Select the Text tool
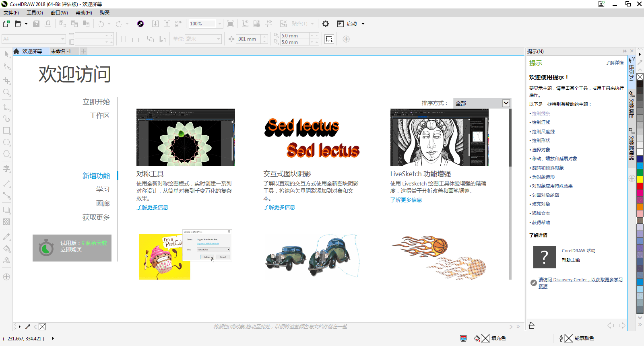This screenshot has width=644, height=346. point(6,169)
